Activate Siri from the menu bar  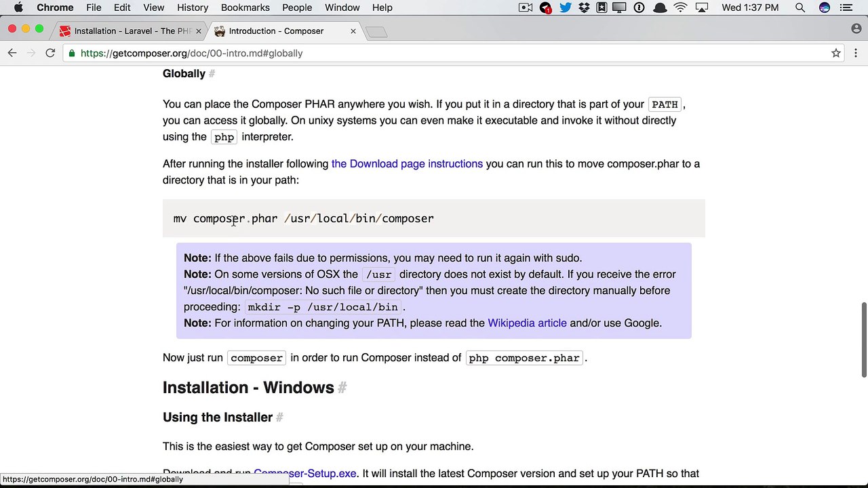[825, 7]
